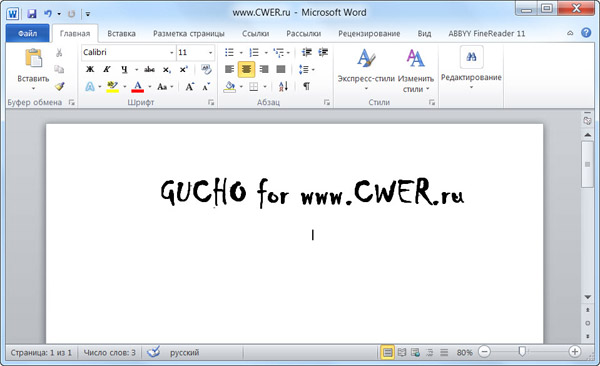Open the Line Spacing menu

(x=307, y=69)
